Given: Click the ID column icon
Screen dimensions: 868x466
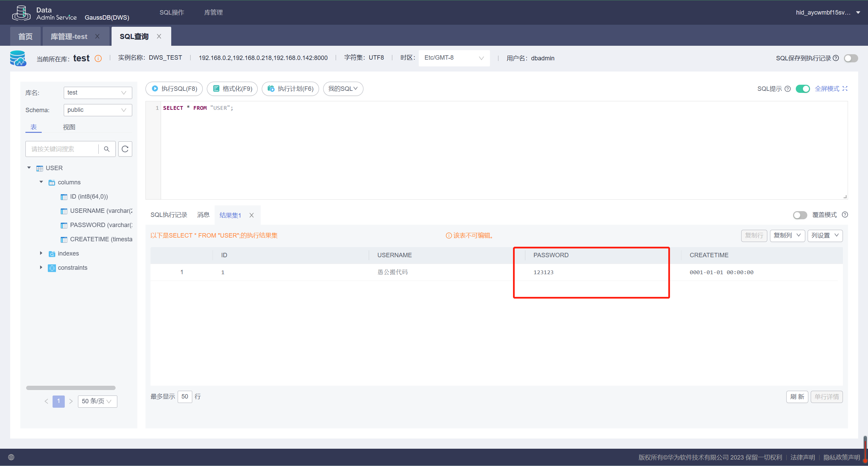Looking at the screenshot, I should tap(64, 197).
